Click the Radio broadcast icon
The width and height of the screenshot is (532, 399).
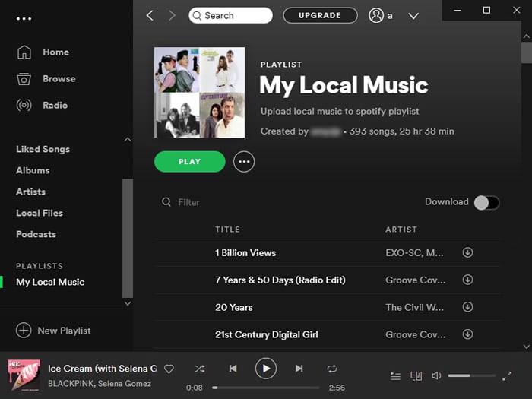(24, 105)
